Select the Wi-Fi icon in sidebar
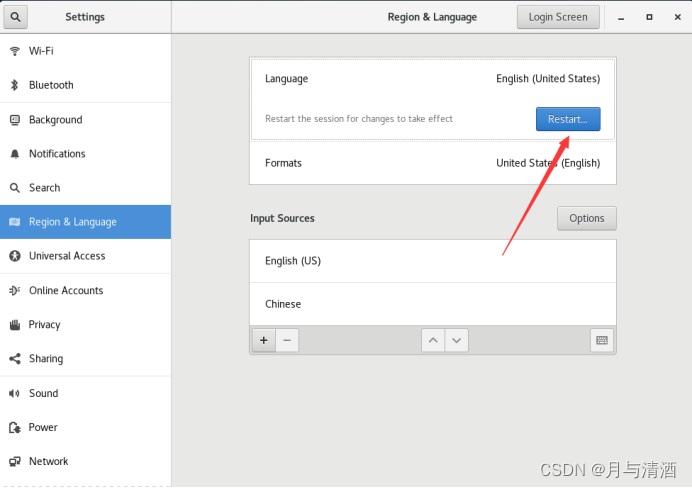 point(15,51)
